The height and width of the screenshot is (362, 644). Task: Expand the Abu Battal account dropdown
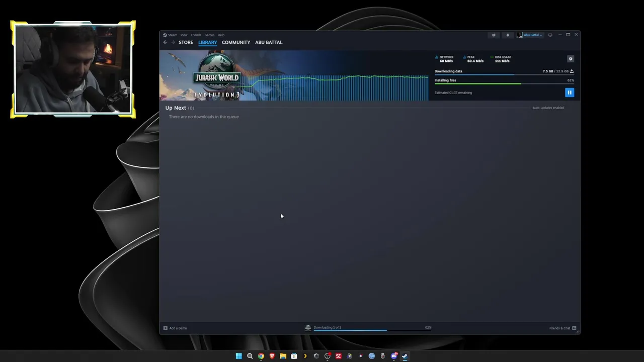[533, 35]
